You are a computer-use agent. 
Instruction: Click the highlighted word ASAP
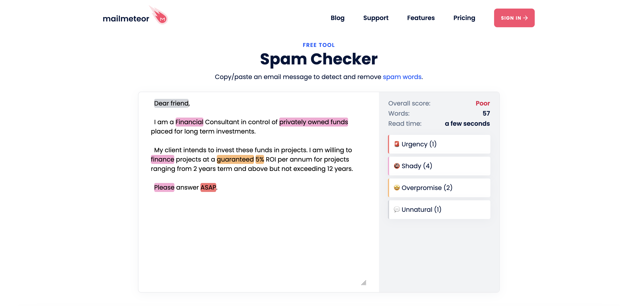pyautogui.click(x=208, y=187)
